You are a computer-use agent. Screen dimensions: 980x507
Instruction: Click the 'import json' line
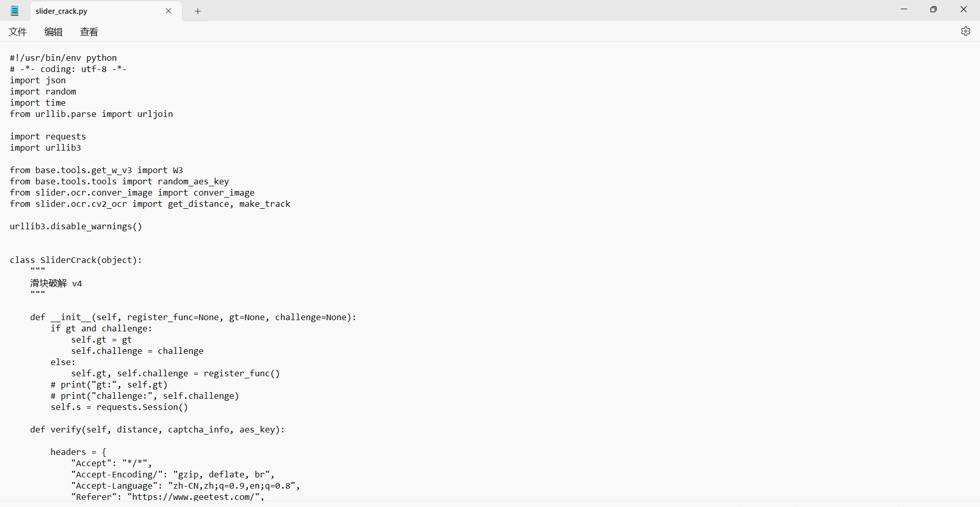point(38,80)
